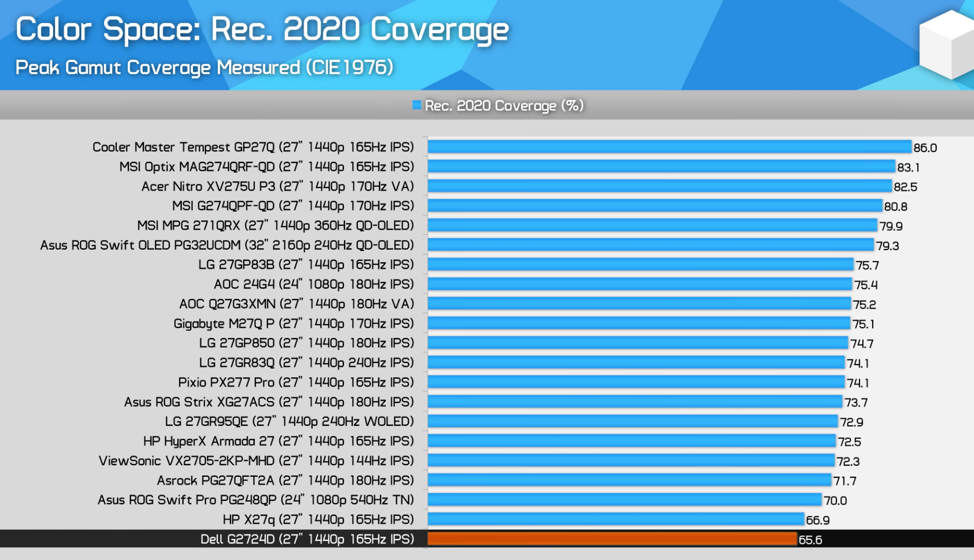
Task: Select the MSI Optix MAG274QRF-QD label
Action: [x=267, y=167]
